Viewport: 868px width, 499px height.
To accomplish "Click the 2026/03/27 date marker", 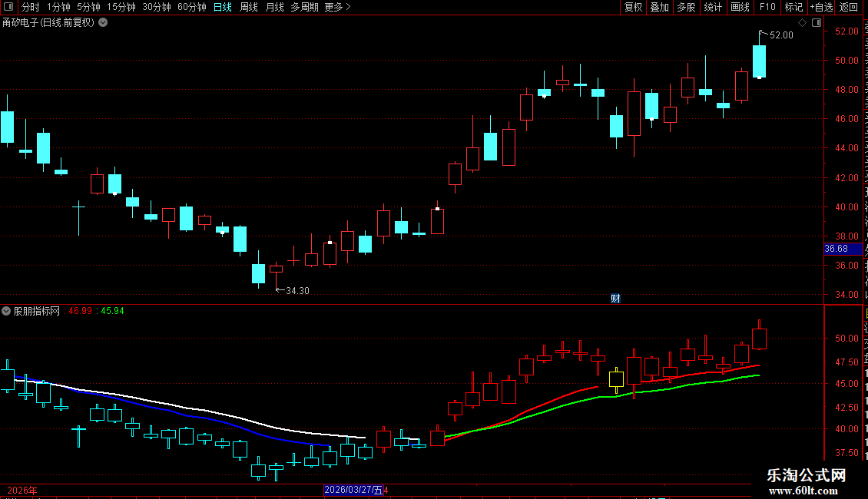I will [353, 490].
